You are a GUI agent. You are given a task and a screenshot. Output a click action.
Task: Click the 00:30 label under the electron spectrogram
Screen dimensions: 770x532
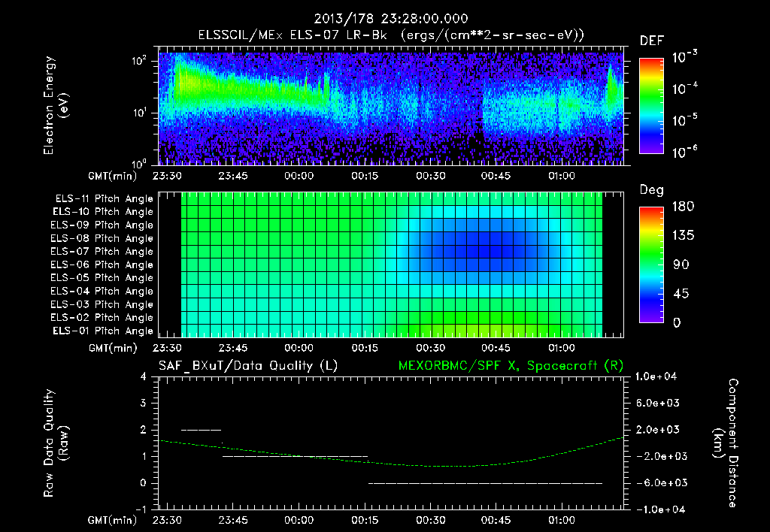click(430, 176)
